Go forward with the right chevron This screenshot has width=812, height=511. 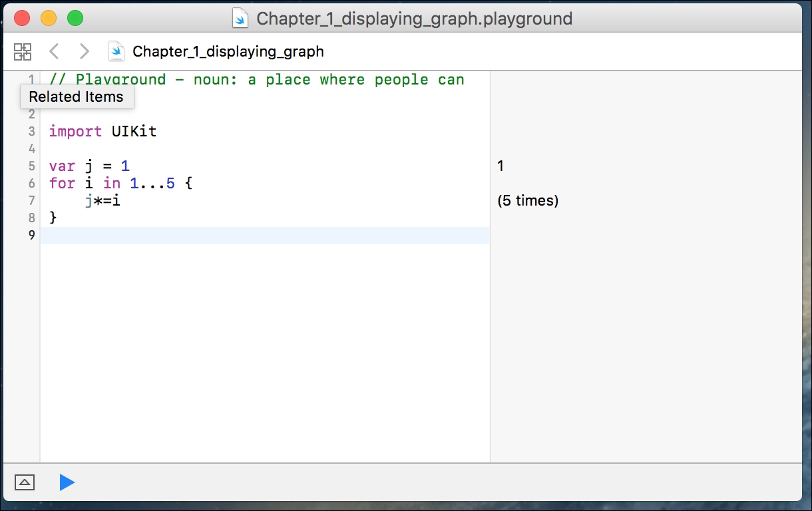pyautogui.click(x=84, y=51)
